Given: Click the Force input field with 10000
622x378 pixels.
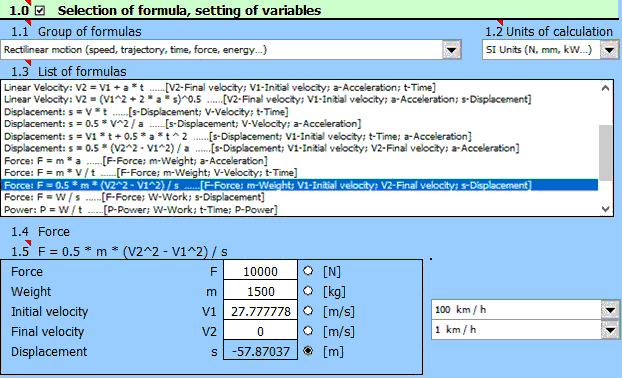Looking at the screenshot, I should (260, 271).
